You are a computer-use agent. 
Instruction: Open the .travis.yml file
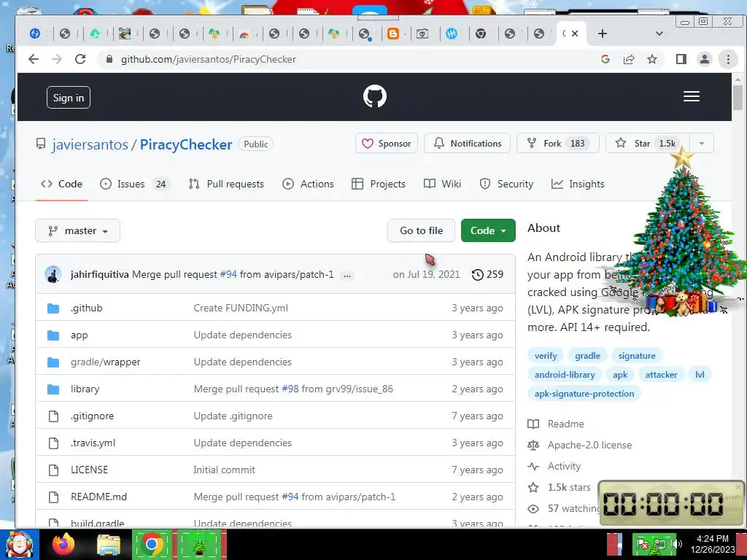pyautogui.click(x=93, y=443)
